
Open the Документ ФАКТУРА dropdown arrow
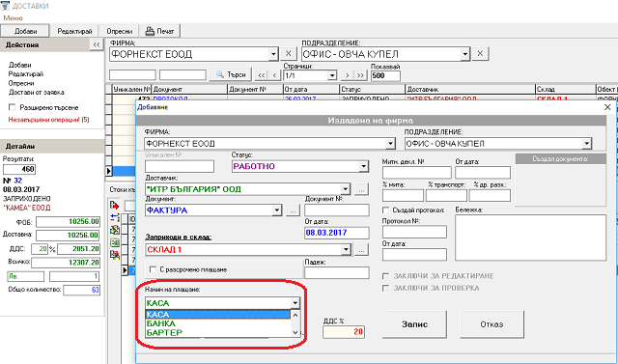pyautogui.click(x=277, y=210)
